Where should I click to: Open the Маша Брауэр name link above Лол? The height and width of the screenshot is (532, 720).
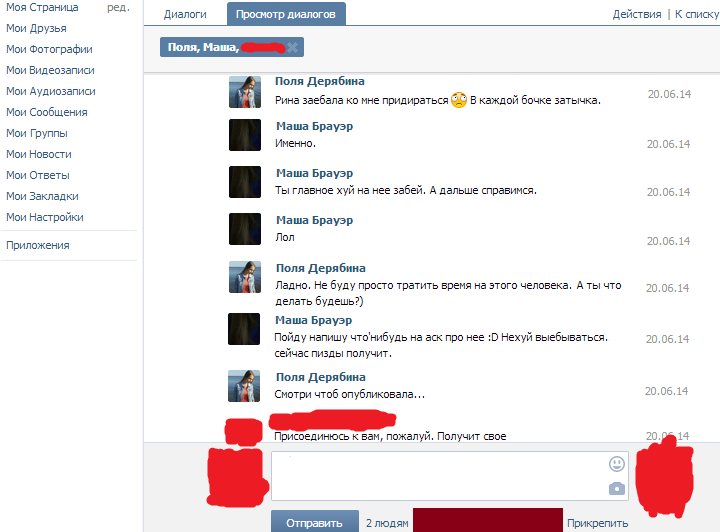(315, 220)
